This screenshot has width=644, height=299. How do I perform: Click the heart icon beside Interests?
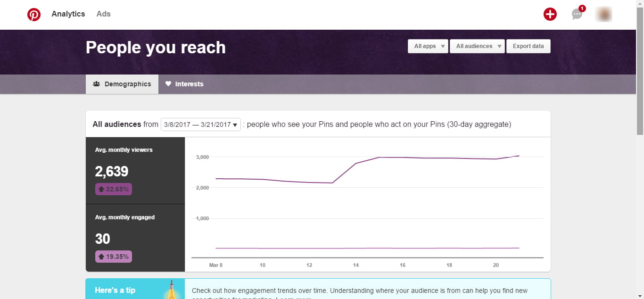pyautogui.click(x=168, y=84)
